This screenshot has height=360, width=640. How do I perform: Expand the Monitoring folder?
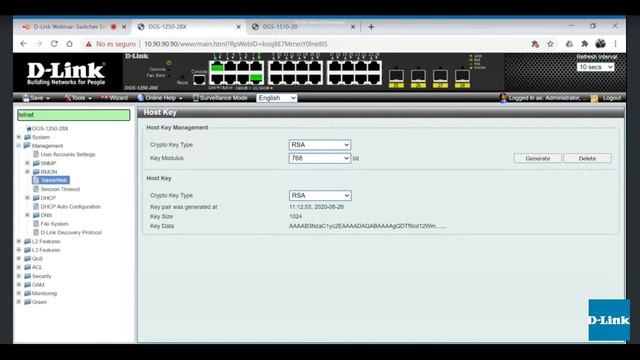click(x=19, y=293)
